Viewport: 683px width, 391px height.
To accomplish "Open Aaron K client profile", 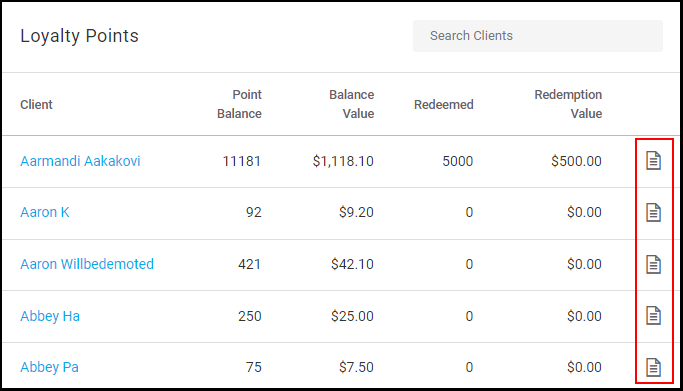I will point(44,212).
